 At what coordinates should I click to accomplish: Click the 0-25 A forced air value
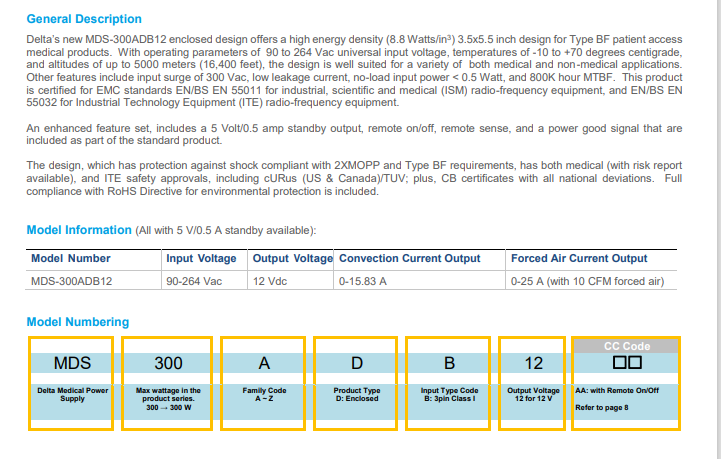587,282
